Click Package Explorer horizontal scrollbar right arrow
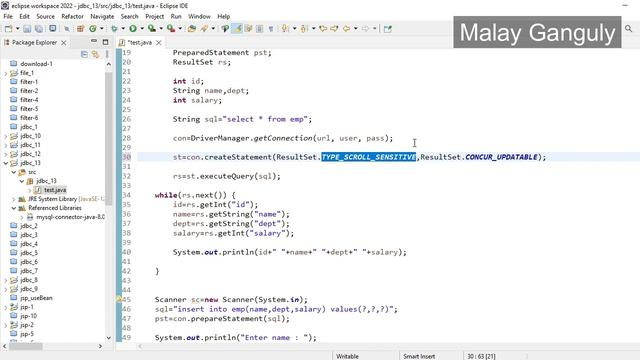Image resolution: width=640 pixels, height=360 pixels. point(100,346)
